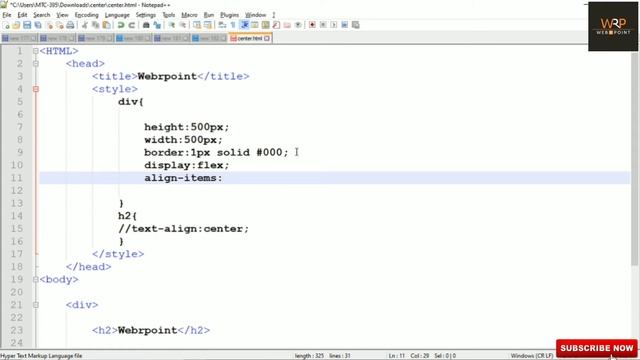Close the center.html tab with its X
This screenshot has height=360, width=640.
(267, 38)
